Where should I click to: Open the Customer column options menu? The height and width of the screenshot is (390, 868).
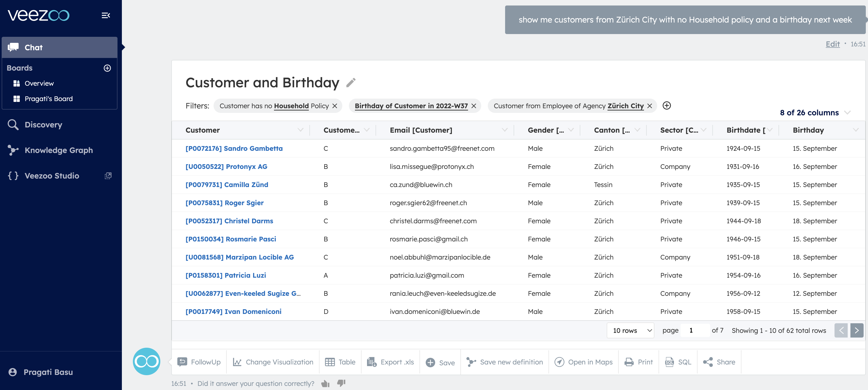(x=300, y=130)
